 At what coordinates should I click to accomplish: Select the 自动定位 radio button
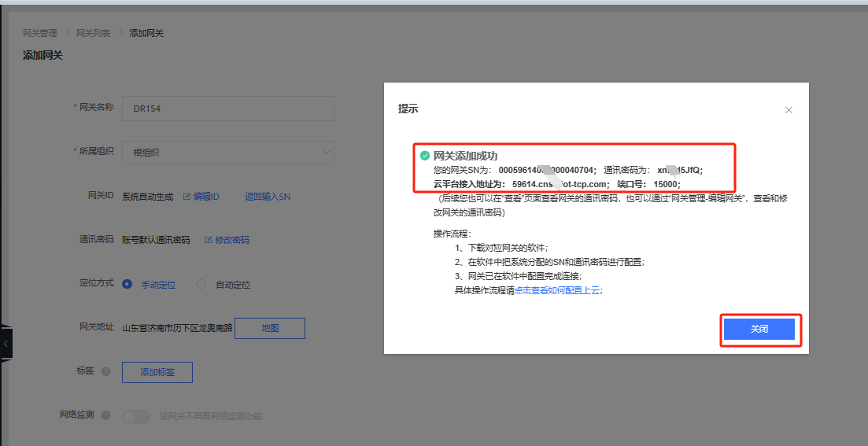click(x=201, y=284)
